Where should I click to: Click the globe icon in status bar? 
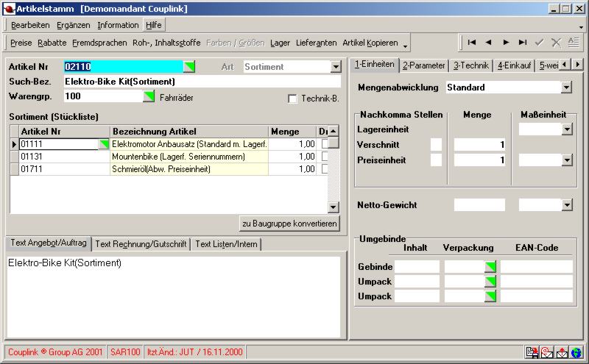(576, 352)
